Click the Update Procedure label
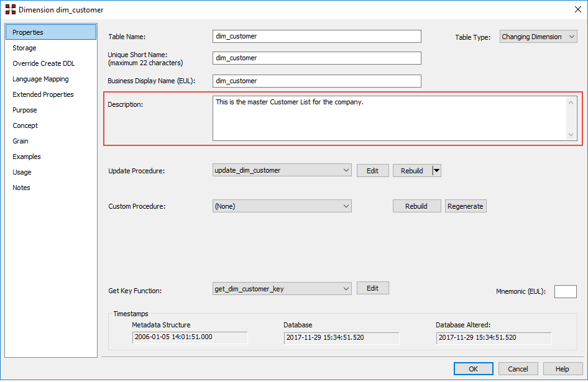 [x=137, y=171]
